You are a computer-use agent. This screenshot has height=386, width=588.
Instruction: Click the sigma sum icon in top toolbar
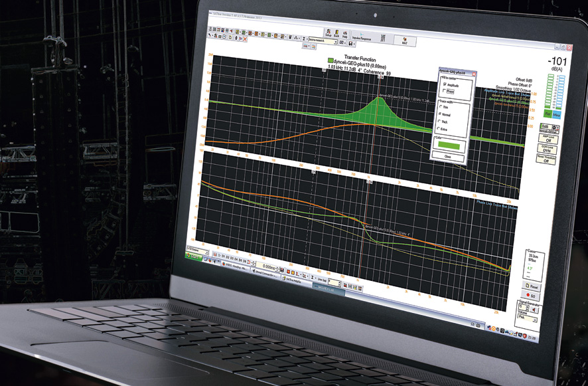point(304,39)
